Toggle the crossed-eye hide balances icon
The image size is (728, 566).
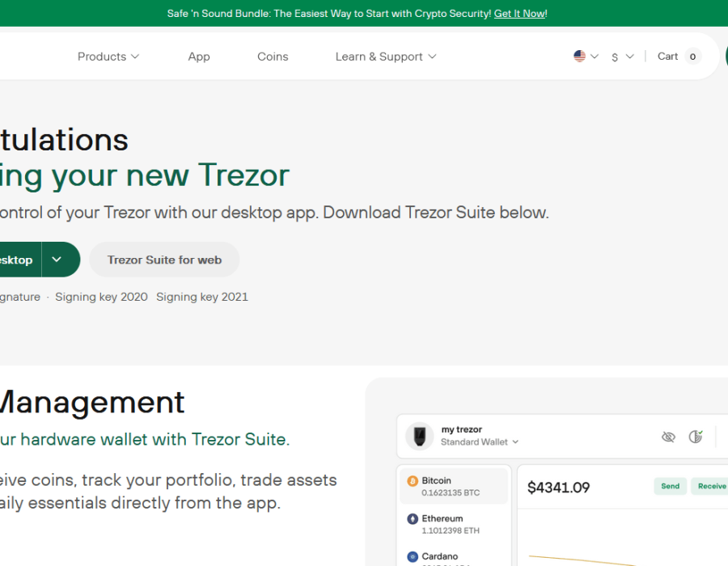[668, 437]
